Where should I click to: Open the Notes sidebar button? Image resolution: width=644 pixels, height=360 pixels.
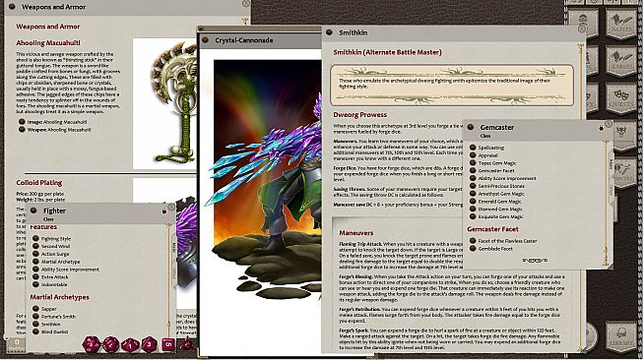point(621,25)
